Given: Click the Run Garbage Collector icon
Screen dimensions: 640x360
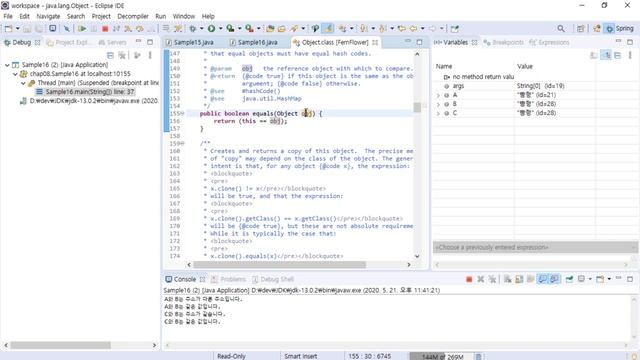Looking at the screenshot, I should [x=478, y=356].
